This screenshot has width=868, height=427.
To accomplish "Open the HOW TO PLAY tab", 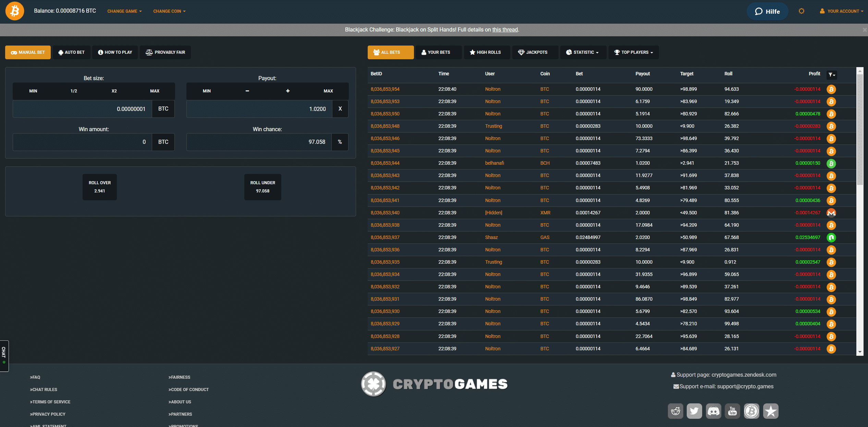I will (x=115, y=52).
